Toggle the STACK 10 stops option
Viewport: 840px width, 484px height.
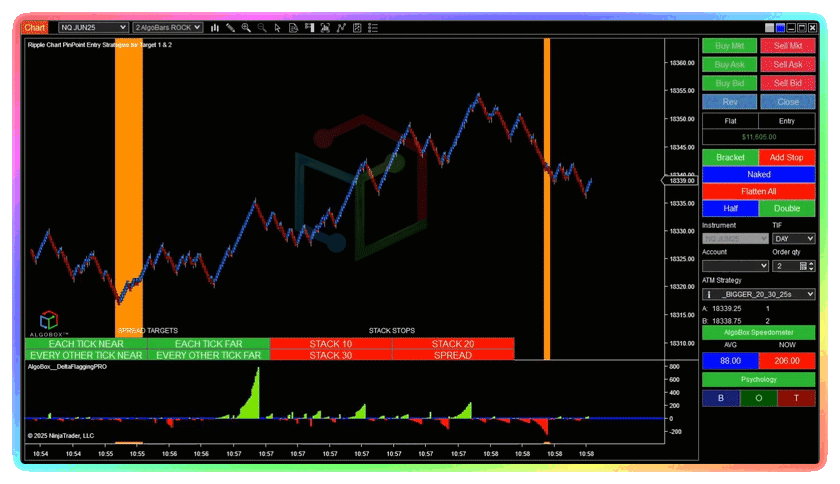click(331, 344)
